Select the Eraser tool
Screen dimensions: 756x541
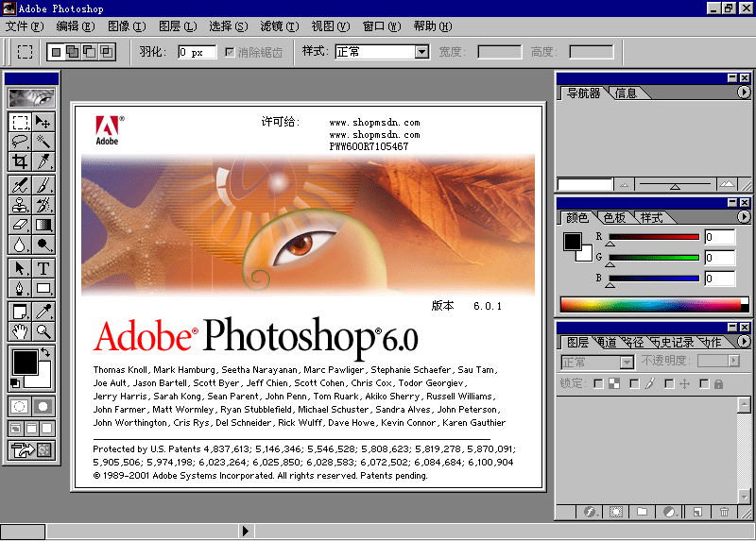point(20,225)
